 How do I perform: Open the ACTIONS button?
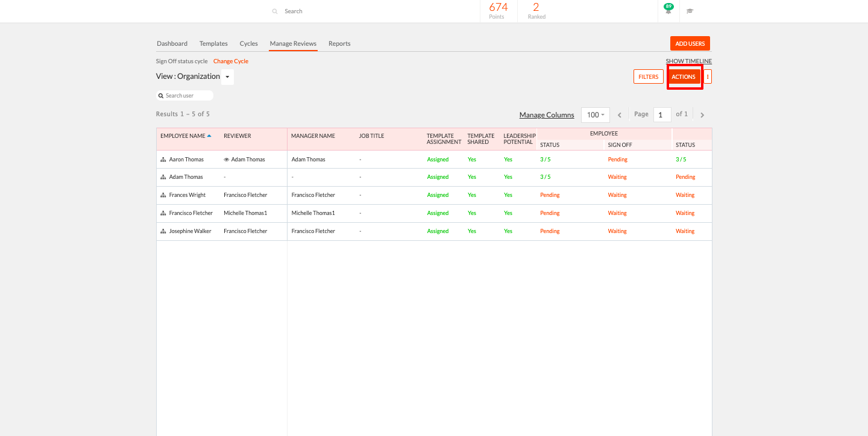click(684, 76)
